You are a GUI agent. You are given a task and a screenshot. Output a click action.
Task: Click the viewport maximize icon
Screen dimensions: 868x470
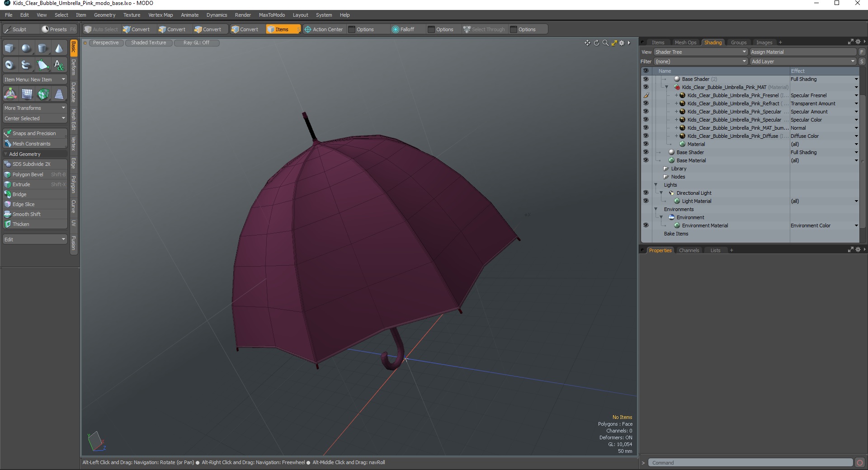[614, 43]
